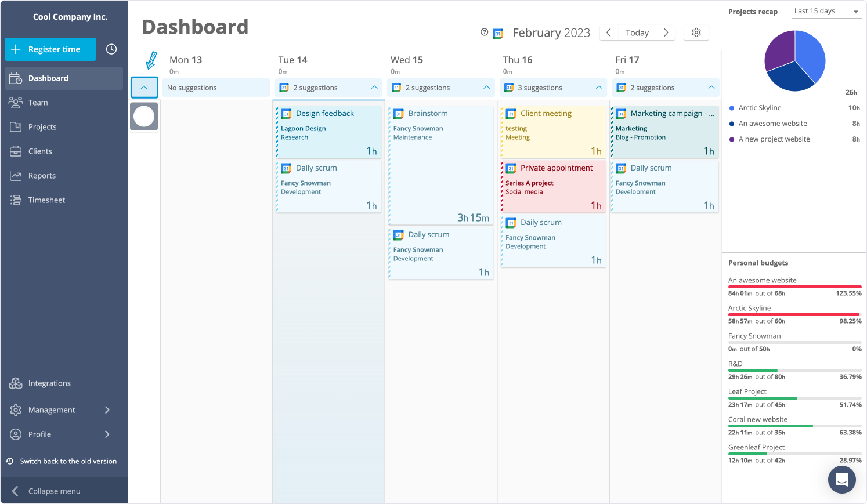Open the Last 15 days dropdown

coord(826,11)
